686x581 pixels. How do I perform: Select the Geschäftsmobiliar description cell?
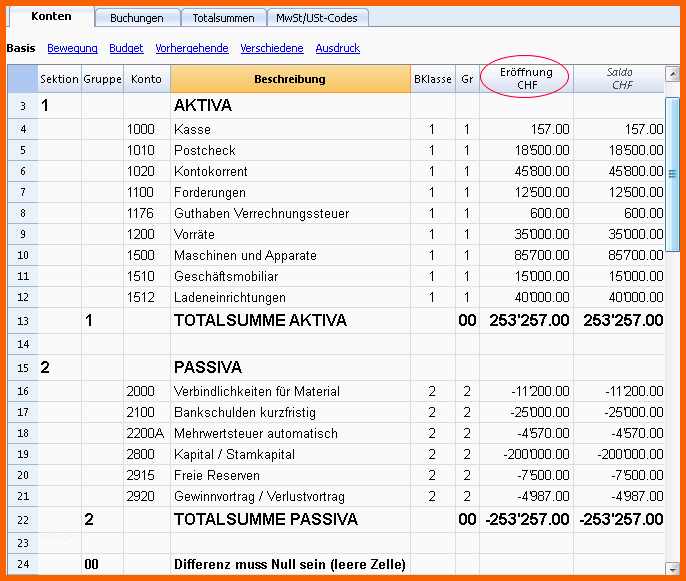tap(290, 276)
